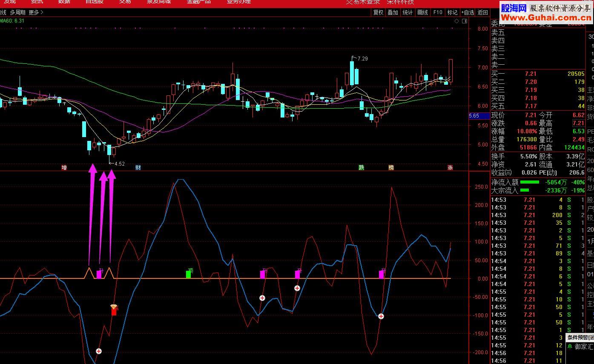
Task: Click the PE(动) 206.6 value
Action: (577, 172)
